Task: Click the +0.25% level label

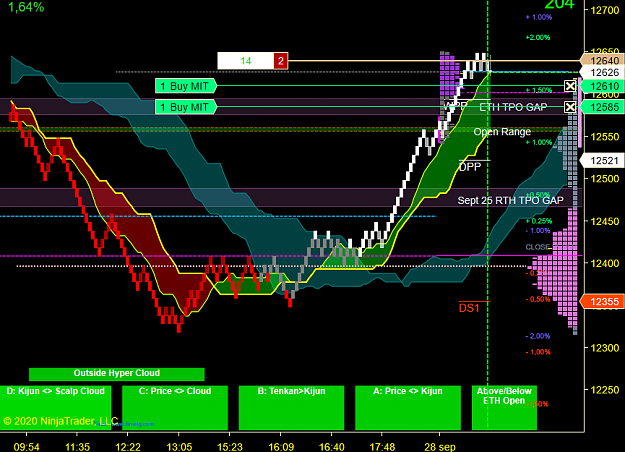Action: click(x=539, y=221)
